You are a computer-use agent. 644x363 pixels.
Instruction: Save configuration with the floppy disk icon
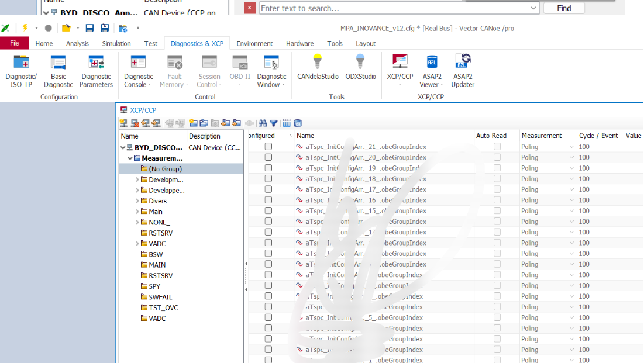pos(89,28)
